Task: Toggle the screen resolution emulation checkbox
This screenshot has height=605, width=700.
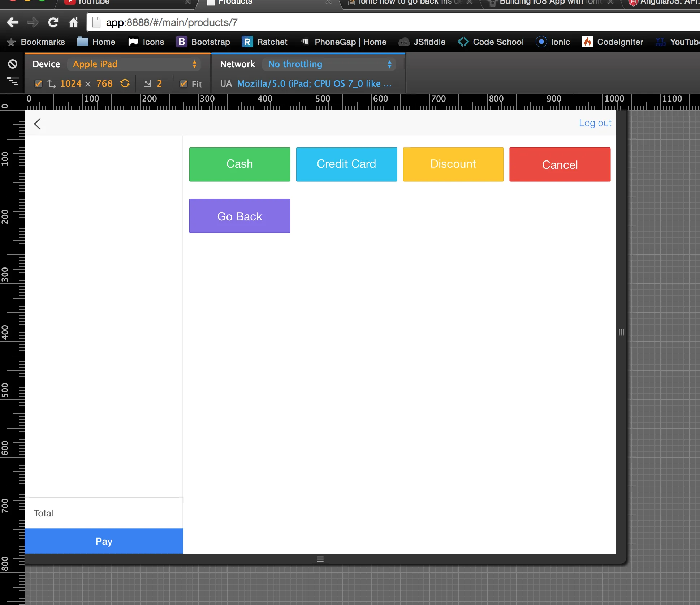Action: point(38,84)
